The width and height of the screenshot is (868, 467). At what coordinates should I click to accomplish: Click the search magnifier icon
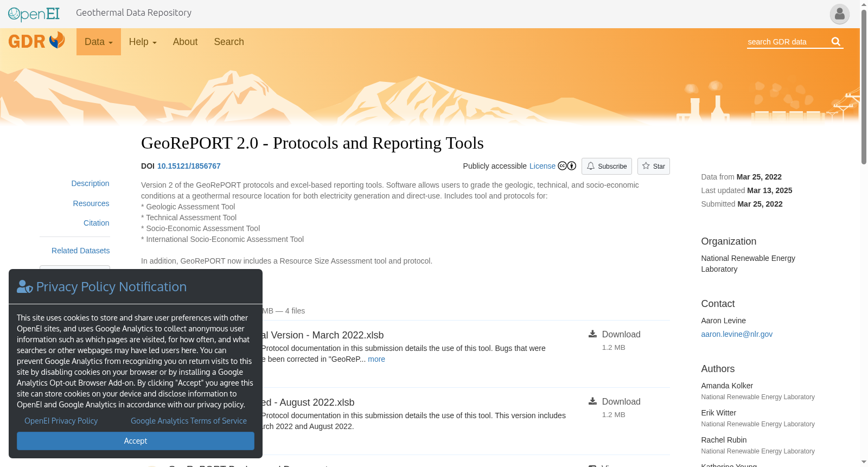(x=836, y=42)
